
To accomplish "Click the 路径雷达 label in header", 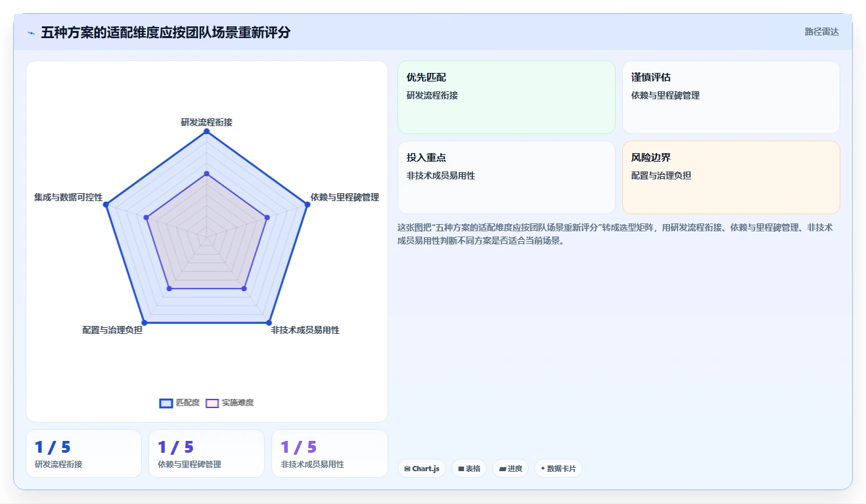I will [821, 32].
